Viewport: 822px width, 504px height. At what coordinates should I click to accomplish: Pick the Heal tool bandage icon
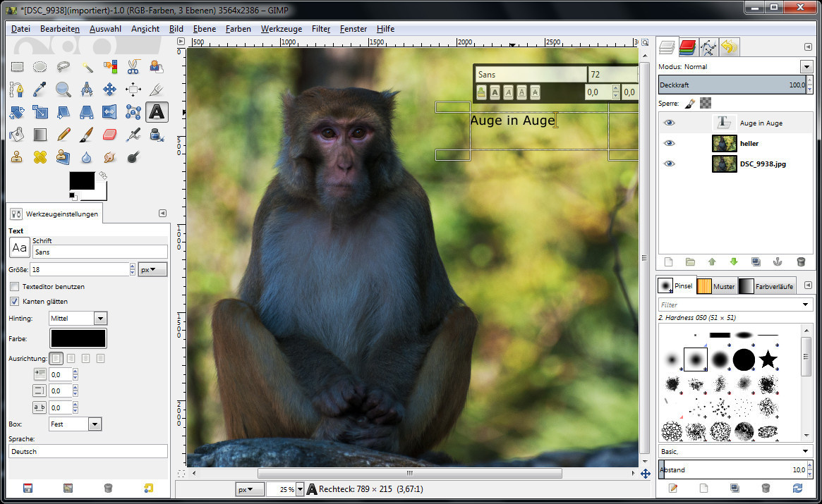tap(40, 156)
